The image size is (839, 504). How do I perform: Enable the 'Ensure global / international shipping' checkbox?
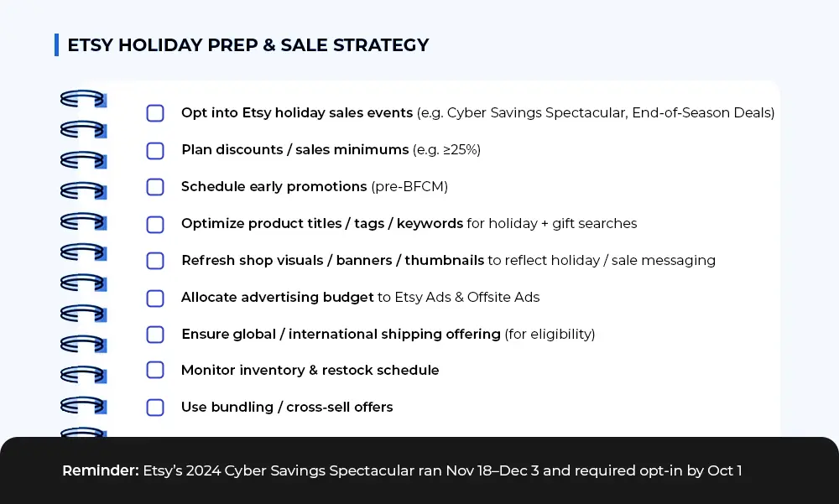coord(155,335)
